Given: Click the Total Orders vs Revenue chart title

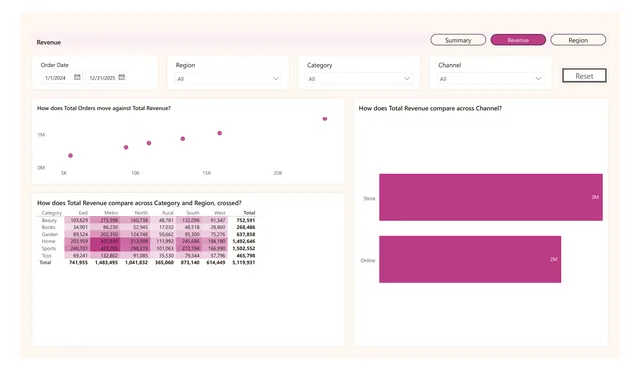Looking at the screenshot, I should [x=104, y=108].
